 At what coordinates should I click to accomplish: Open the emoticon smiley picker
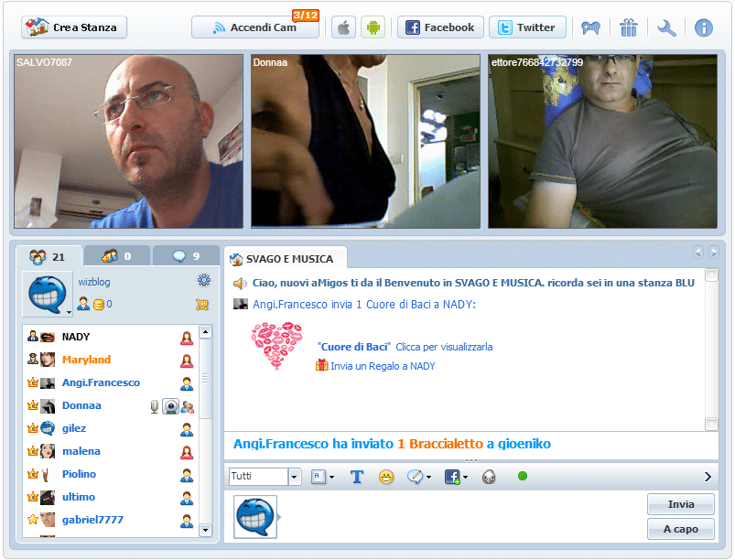tap(386, 477)
